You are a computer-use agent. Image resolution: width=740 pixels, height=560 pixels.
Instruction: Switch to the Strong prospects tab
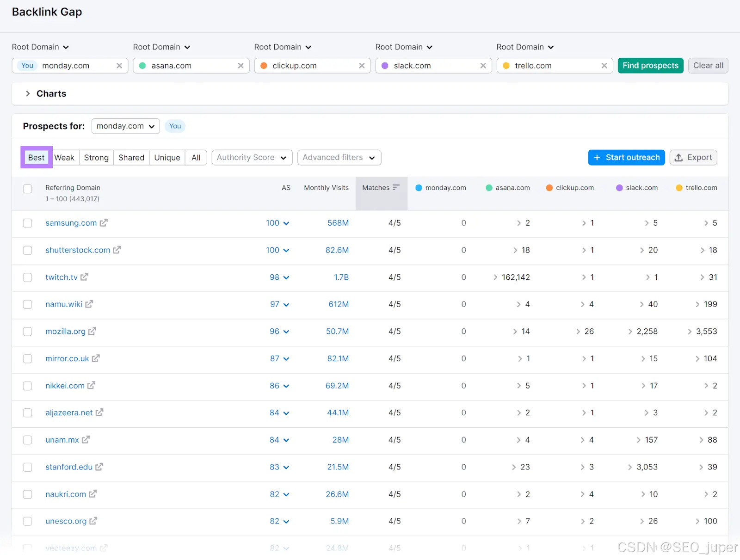pyautogui.click(x=96, y=157)
